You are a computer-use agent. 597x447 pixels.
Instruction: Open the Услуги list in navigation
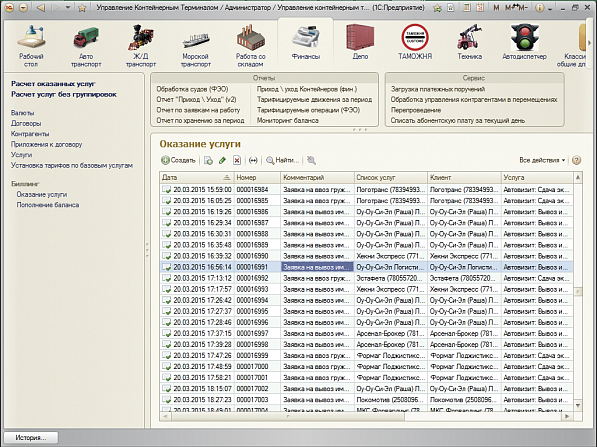(x=21, y=155)
